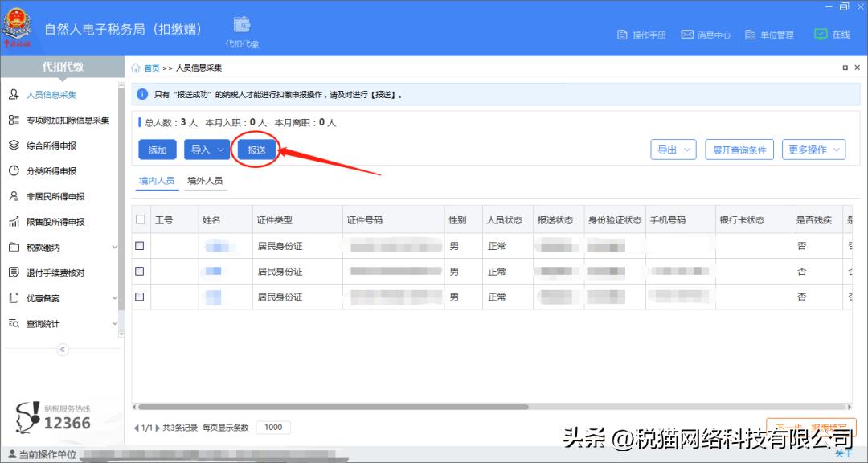This screenshot has width=868, height=463.
Task: Open 非居民所得申报 from the sidebar
Action: pos(53,196)
